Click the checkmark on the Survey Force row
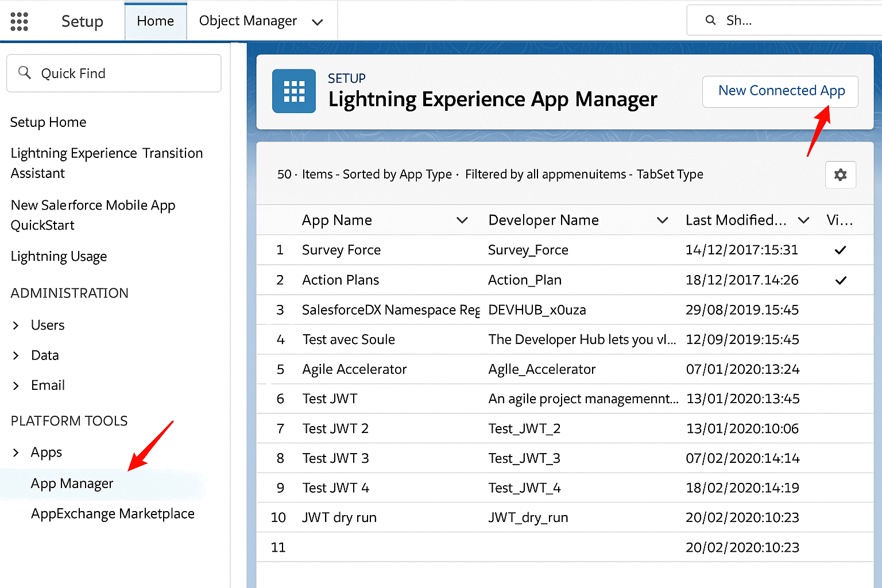 pyautogui.click(x=840, y=250)
